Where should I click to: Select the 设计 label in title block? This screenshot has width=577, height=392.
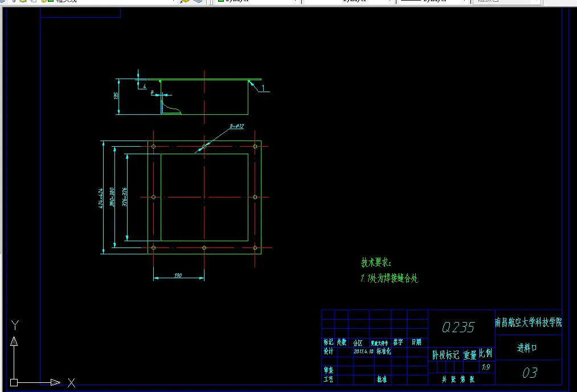(328, 352)
